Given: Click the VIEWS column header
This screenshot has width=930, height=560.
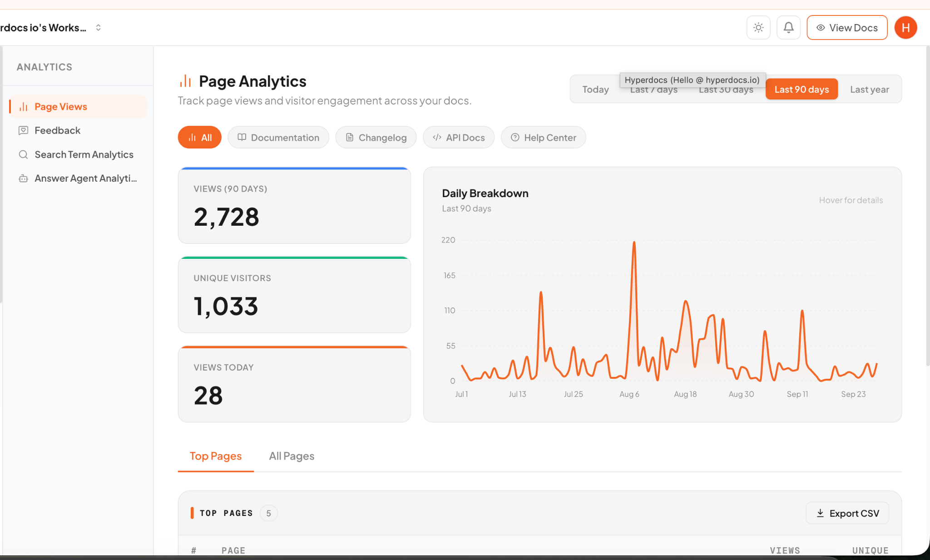Looking at the screenshot, I should click(x=785, y=550).
